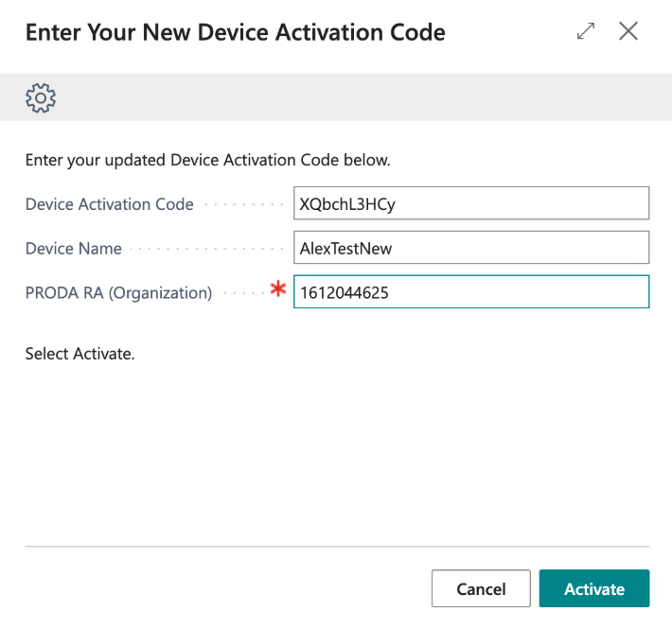Select the PRODA RA (Organization) field

click(x=470, y=293)
